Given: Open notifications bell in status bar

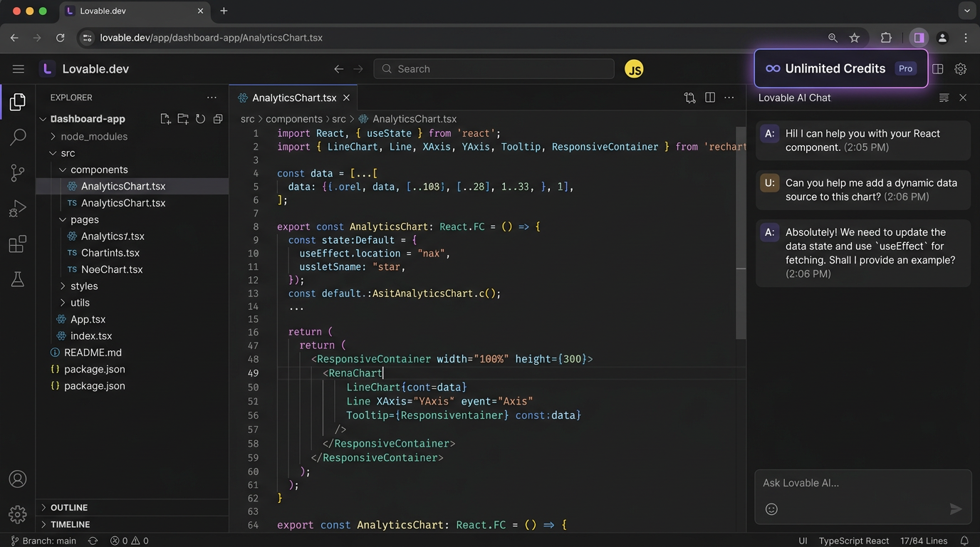Looking at the screenshot, I should (965, 541).
